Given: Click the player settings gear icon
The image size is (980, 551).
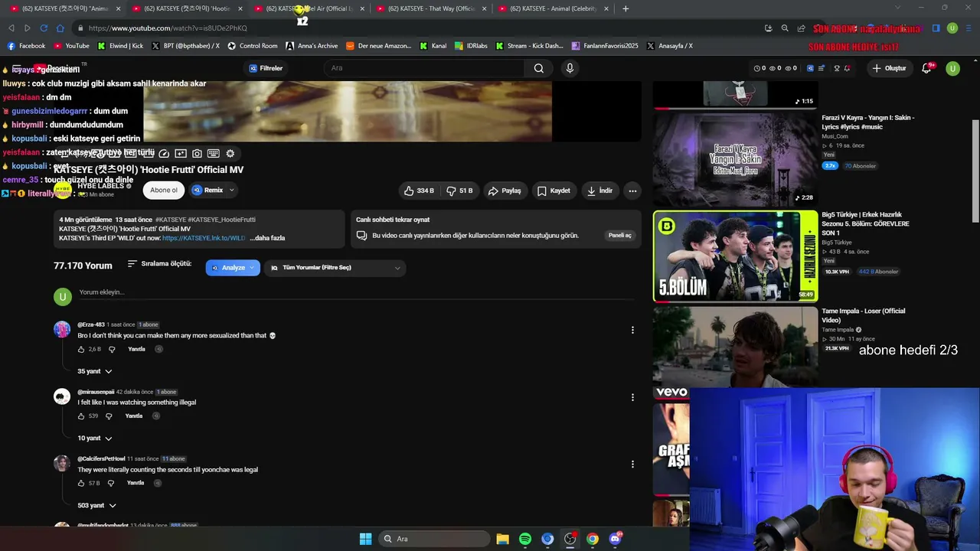Looking at the screenshot, I should (x=230, y=153).
